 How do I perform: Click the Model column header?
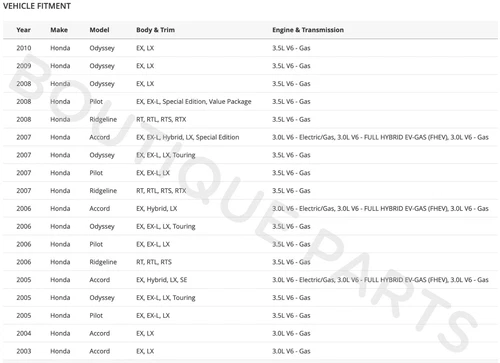[99, 30]
